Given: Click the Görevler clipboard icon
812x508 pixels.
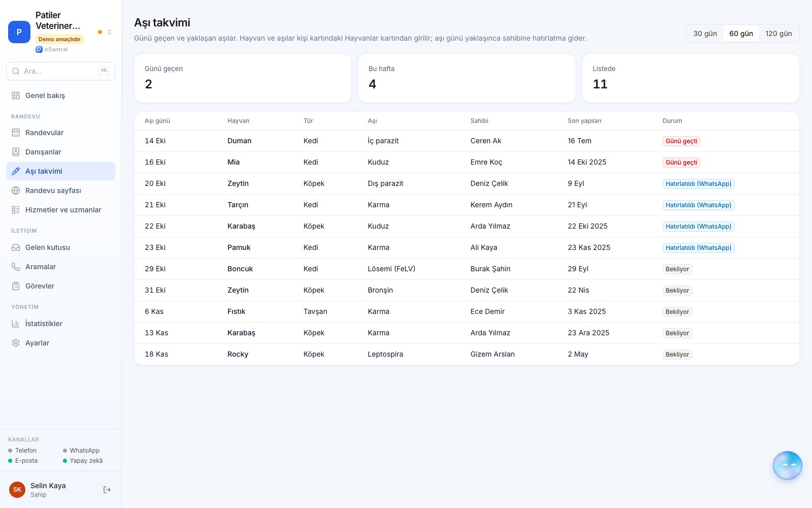Looking at the screenshot, I should [16, 286].
